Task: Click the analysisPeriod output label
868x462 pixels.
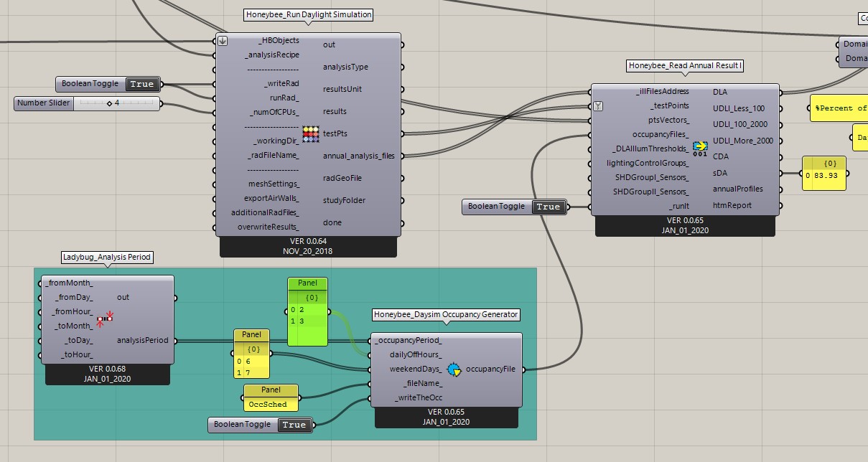Action: 143,341
